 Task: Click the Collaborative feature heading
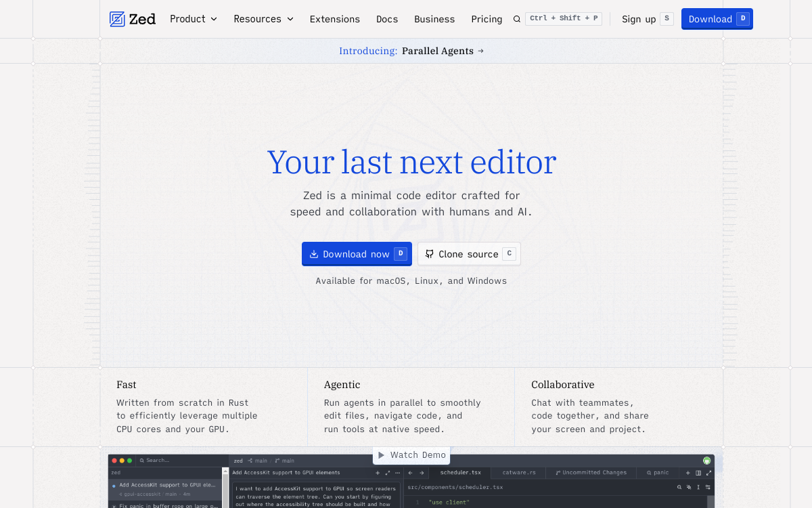(563, 385)
